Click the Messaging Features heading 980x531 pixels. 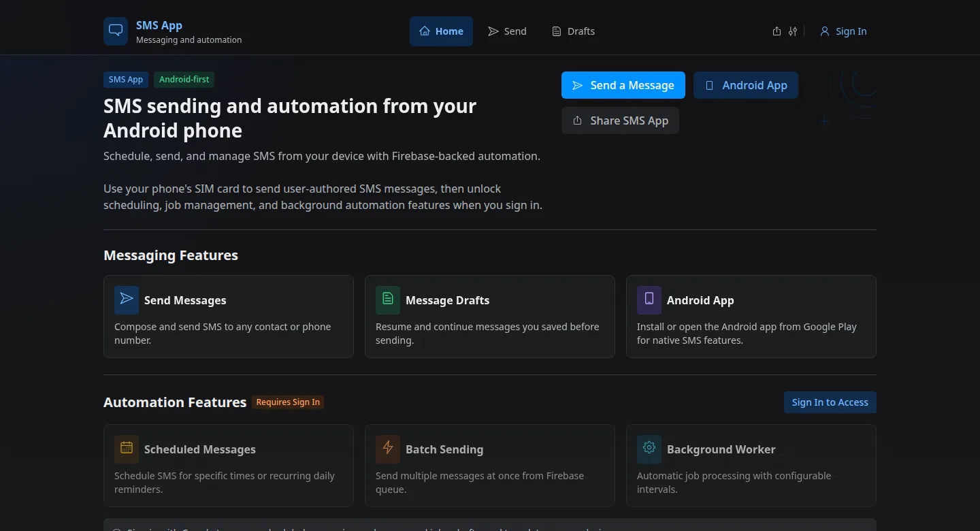pos(171,255)
